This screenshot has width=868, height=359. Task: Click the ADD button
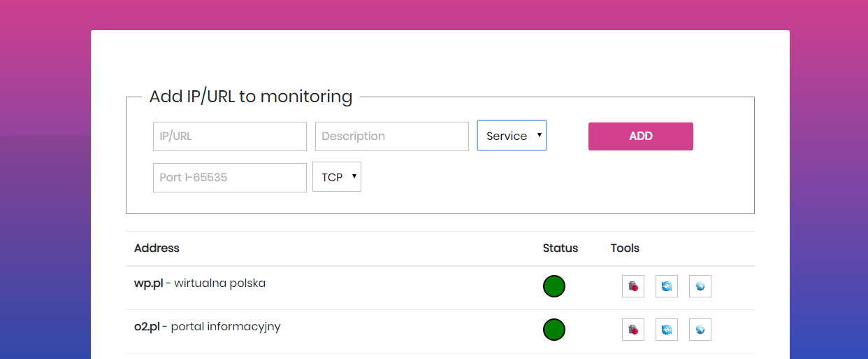point(641,136)
